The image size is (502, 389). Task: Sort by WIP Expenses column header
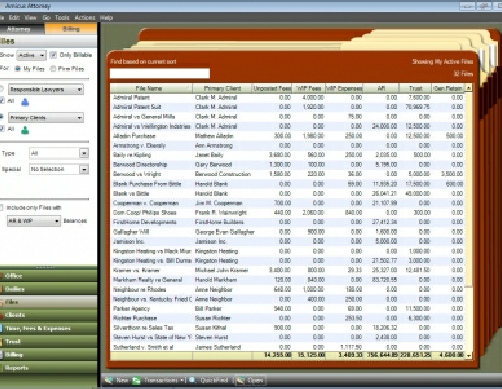[344, 88]
